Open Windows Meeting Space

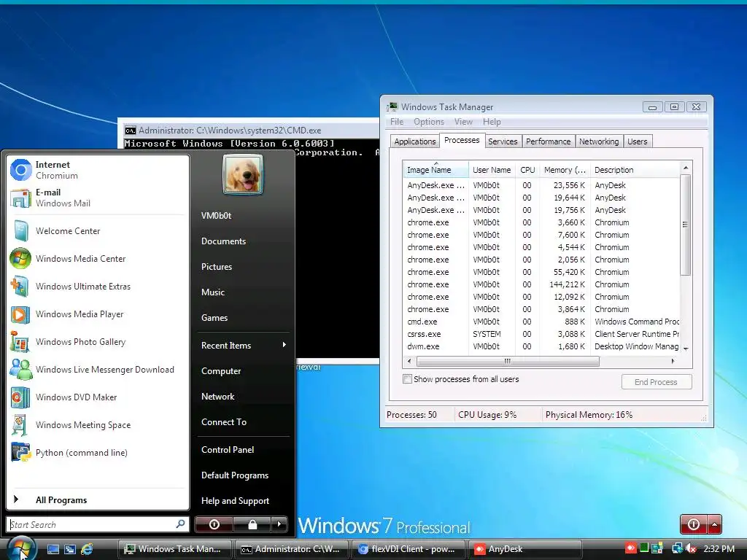tap(98, 425)
